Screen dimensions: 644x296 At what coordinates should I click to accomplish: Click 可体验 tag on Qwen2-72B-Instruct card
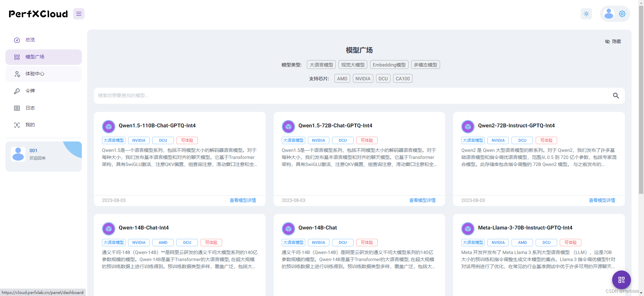click(x=546, y=140)
